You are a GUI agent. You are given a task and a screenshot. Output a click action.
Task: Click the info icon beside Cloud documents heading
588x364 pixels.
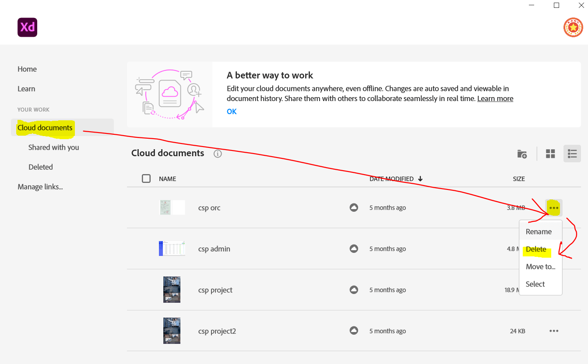pos(218,154)
